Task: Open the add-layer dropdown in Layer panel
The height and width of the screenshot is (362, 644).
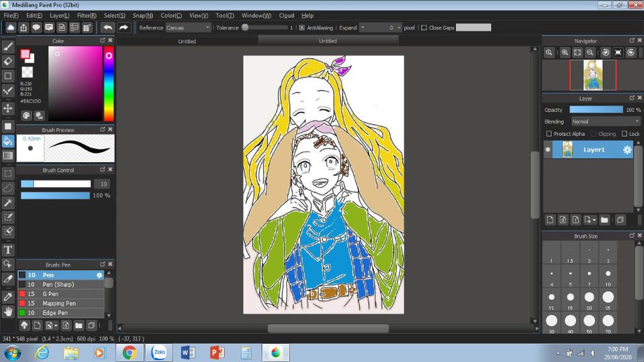Action: click(590, 220)
